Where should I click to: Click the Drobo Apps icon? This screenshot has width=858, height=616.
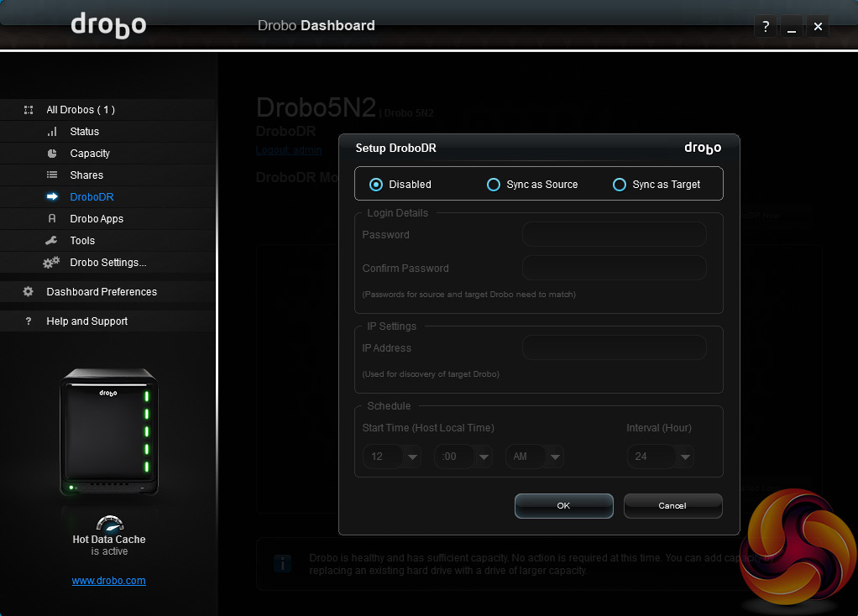tap(52, 218)
